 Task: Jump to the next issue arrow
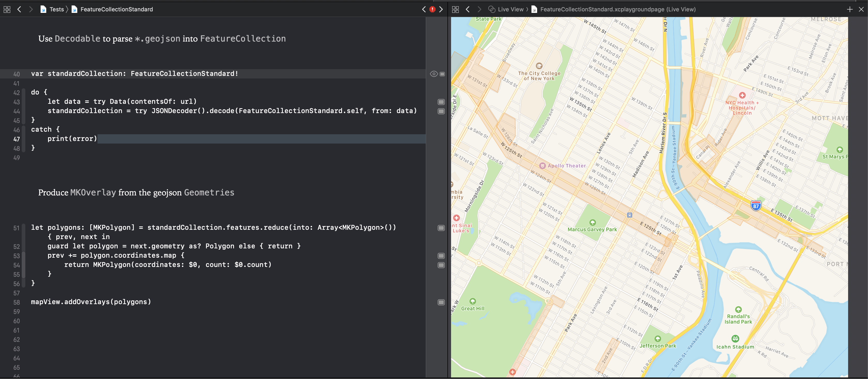[x=441, y=10]
